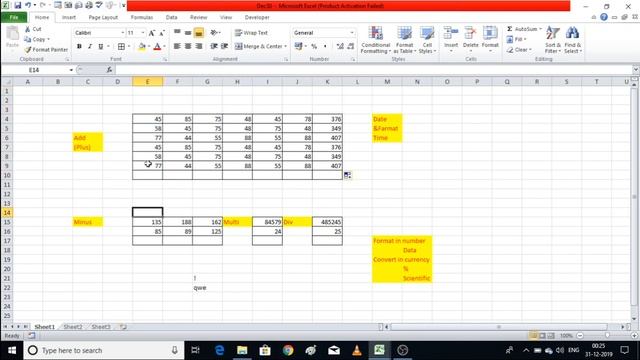The height and width of the screenshot is (360, 640).
Task: Open the Sheet2 worksheet tab
Action: tap(73, 327)
